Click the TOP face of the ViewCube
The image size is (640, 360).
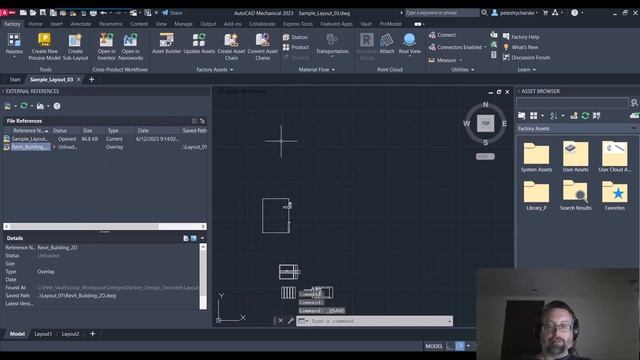tap(485, 123)
